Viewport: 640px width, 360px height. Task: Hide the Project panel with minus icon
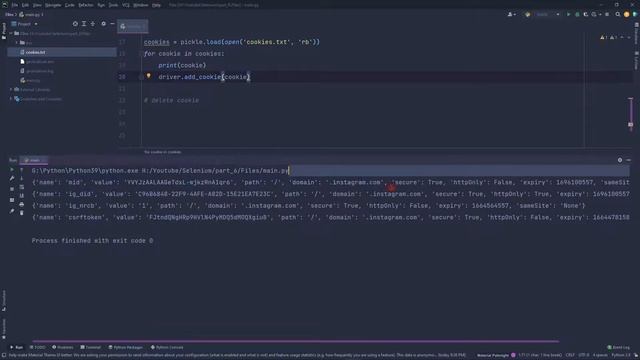[112, 24]
